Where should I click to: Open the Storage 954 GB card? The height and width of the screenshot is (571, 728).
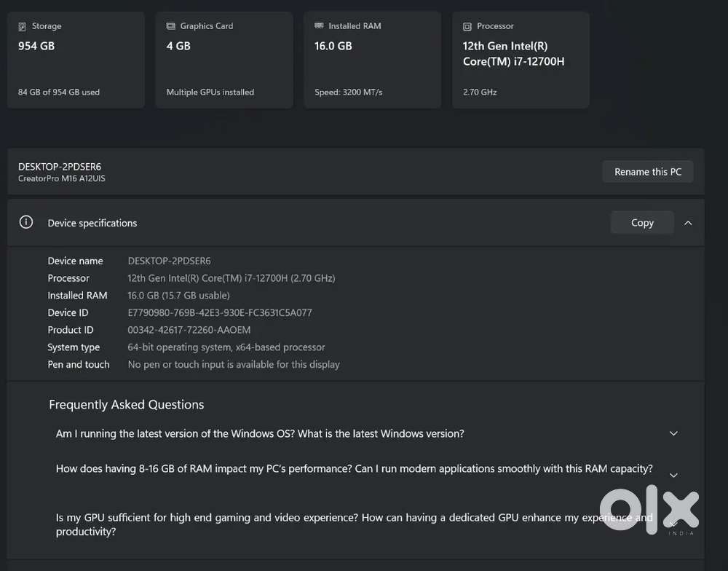(76, 60)
